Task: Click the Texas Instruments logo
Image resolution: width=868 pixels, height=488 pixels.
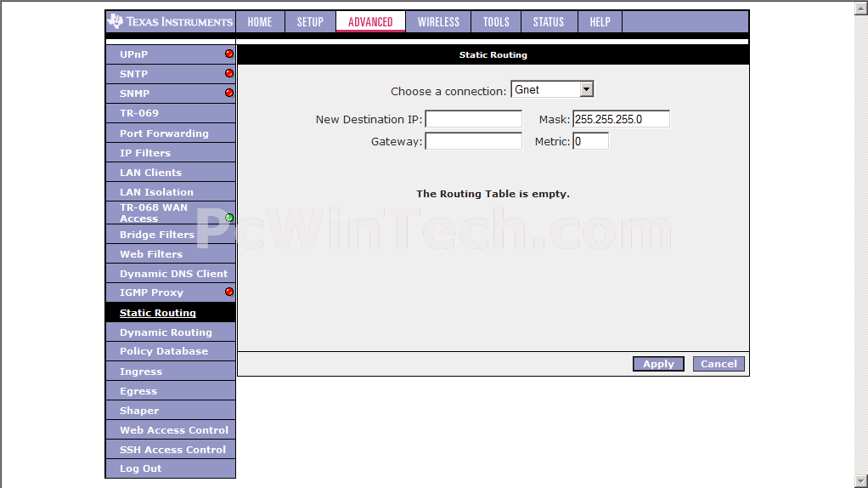Action: coord(171,21)
